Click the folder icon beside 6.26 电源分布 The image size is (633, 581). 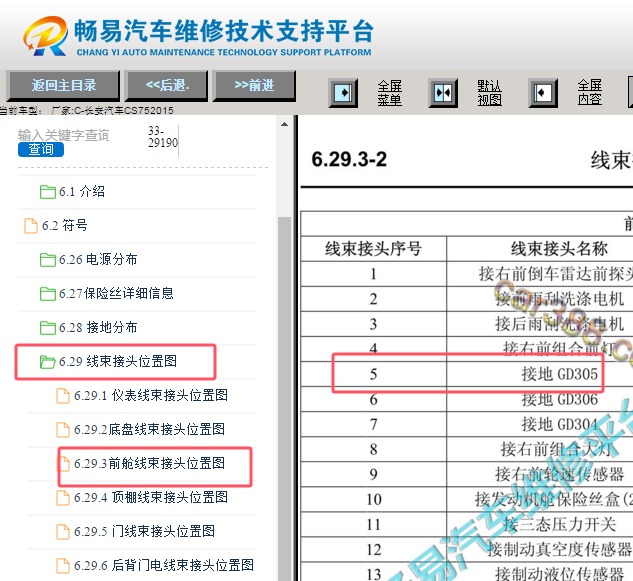pos(48,260)
